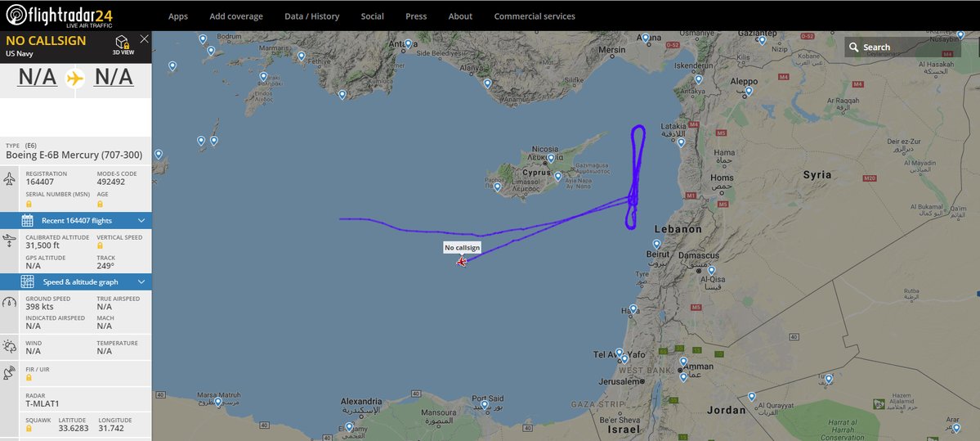Screen dimensions: 980x441
Task: Click the lock icon under Vertical Speed
Action: (x=100, y=245)
